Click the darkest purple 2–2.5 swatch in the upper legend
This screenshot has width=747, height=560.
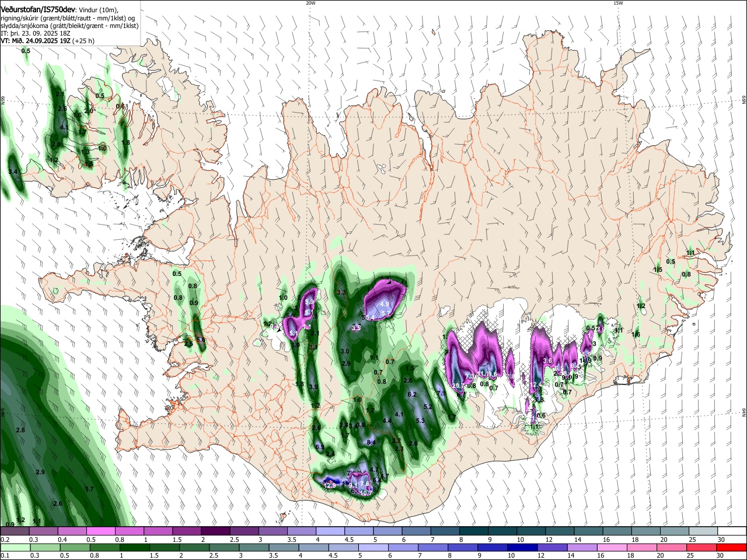click(215, 531)
